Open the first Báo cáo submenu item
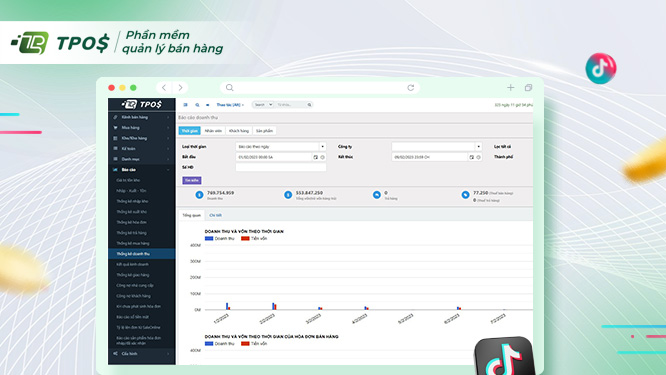This screenshot has width=666, height=375. pos(128,180)
